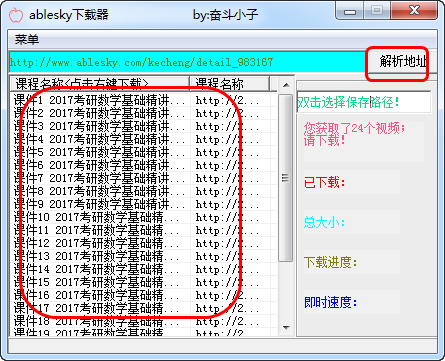Click the ablesky course URL input field
This screenshot has height=361, width=445.
point(187,62)
